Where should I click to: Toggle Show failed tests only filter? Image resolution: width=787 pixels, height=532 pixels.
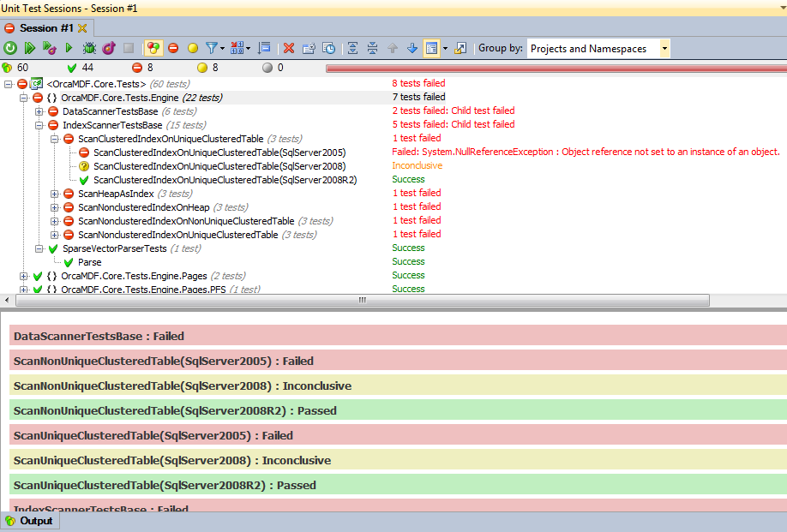tap(173, 48)
